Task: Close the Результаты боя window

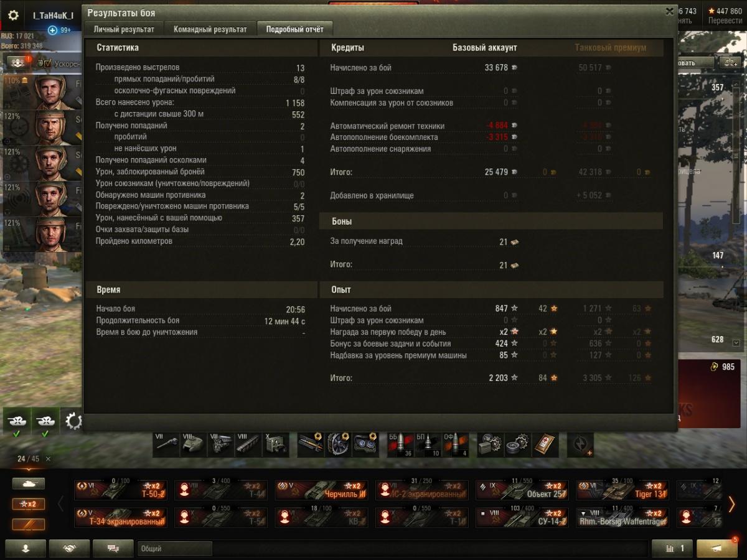Action: click(670, 11)
